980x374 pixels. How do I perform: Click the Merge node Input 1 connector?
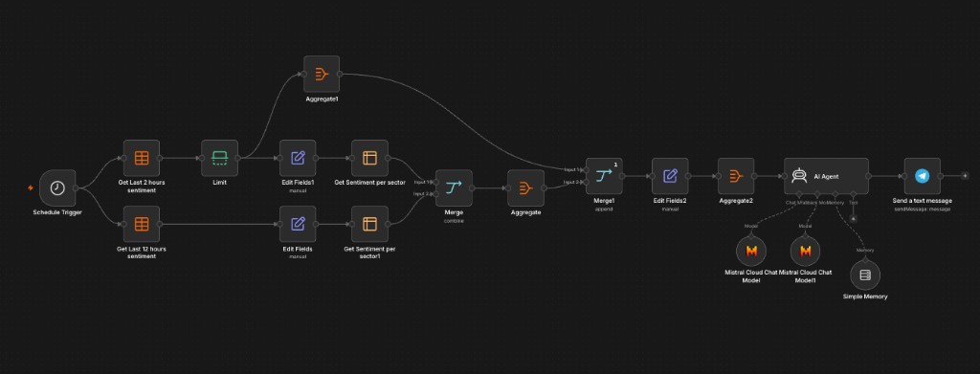(435, 182)
